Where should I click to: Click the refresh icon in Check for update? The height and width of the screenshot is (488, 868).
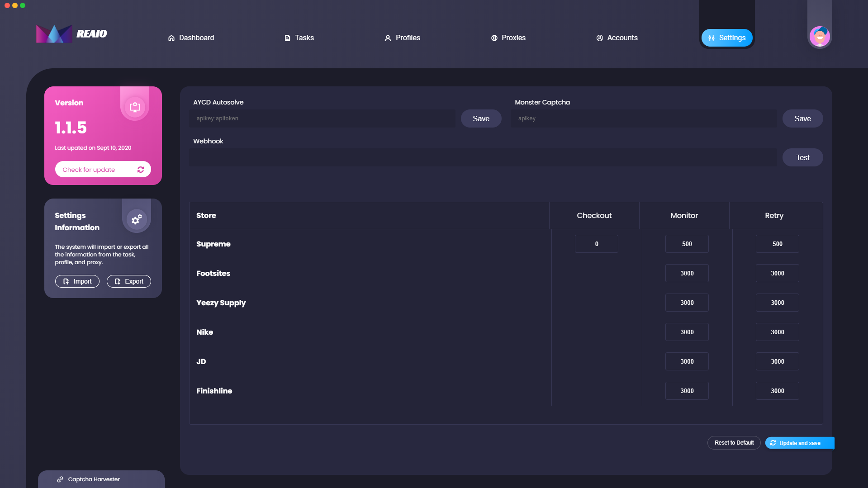coord(141,170)
